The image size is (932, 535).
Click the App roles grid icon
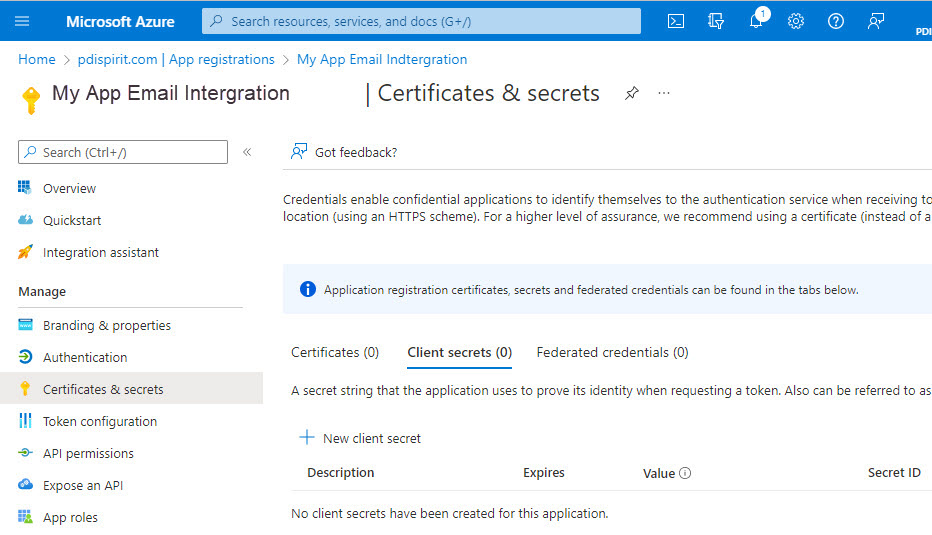[x=25, y=517]
